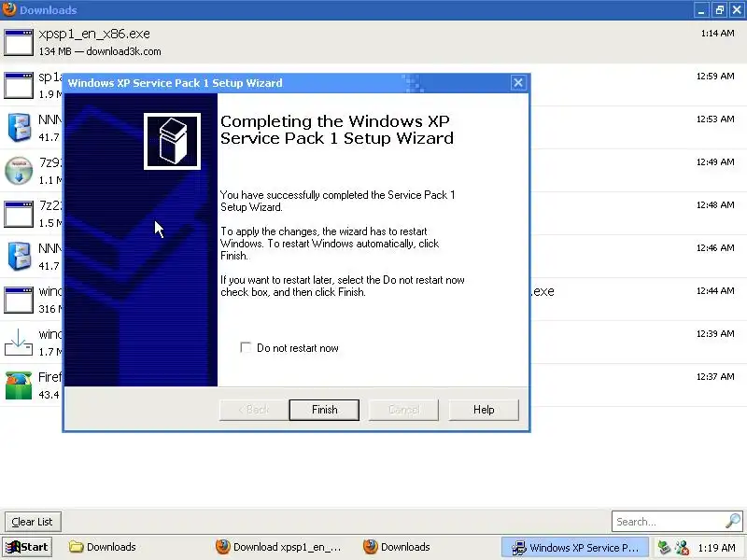This screenshot has width=747, height=560.
Task: Close the Service Pack 1 Setup Wizard
Action: point(518,83)
